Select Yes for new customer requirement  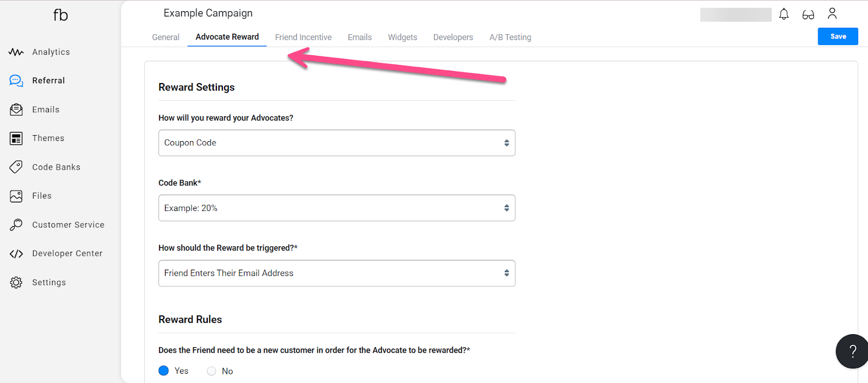pyautogui.click(x=164, y=371)
